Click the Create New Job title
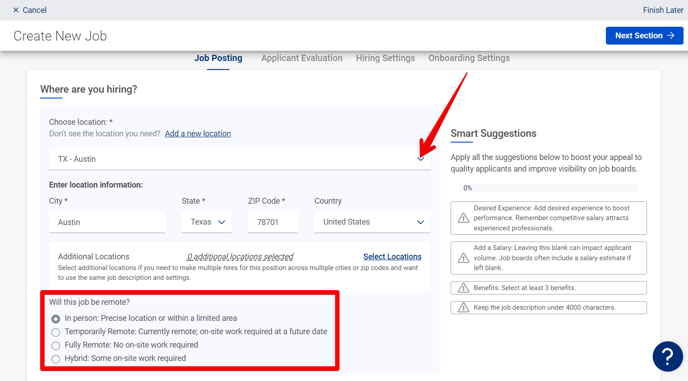 click(x=60, y=36)
